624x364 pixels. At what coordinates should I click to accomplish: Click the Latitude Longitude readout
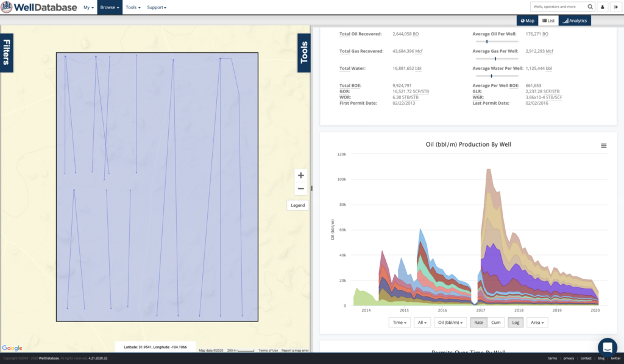pos(155,347)
